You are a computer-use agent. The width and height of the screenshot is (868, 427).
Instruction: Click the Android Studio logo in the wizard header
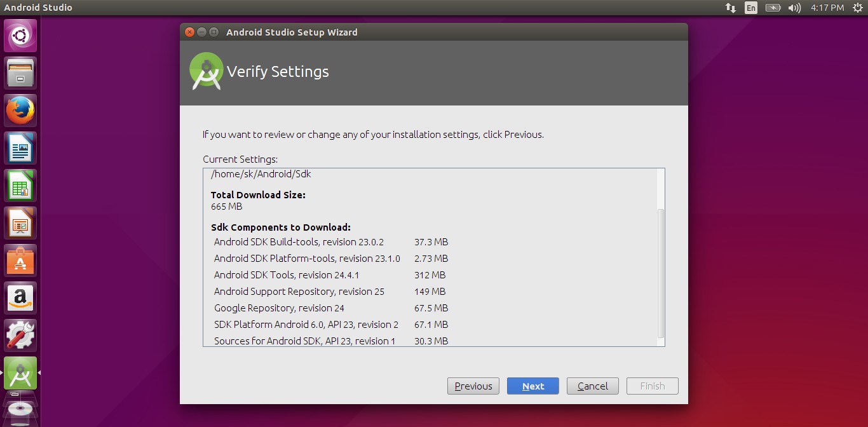pyautogui.click(x=207, y=71)
